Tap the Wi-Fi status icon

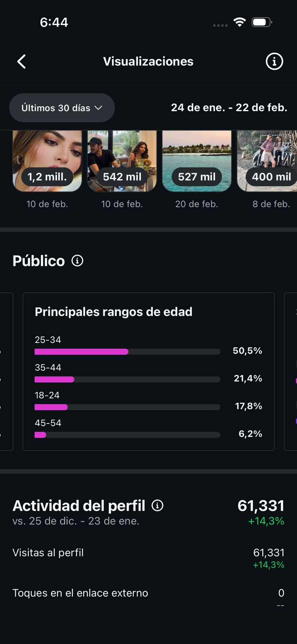click(x=239, y=22)
